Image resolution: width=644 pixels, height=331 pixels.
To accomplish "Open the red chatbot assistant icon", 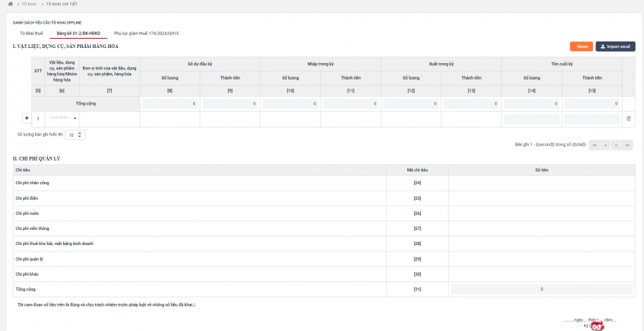I will pos(597,326).
